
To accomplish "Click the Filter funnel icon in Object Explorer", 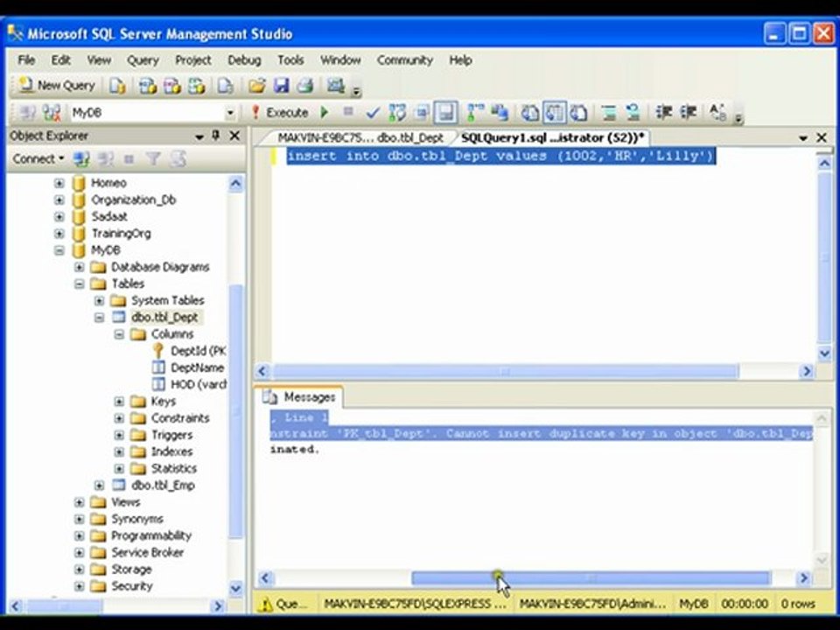I will [153, 159].
